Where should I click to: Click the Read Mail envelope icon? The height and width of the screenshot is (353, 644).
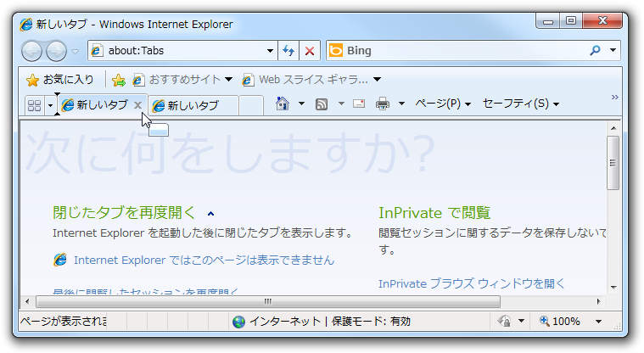pyautogui.click(x=359, y=104)
